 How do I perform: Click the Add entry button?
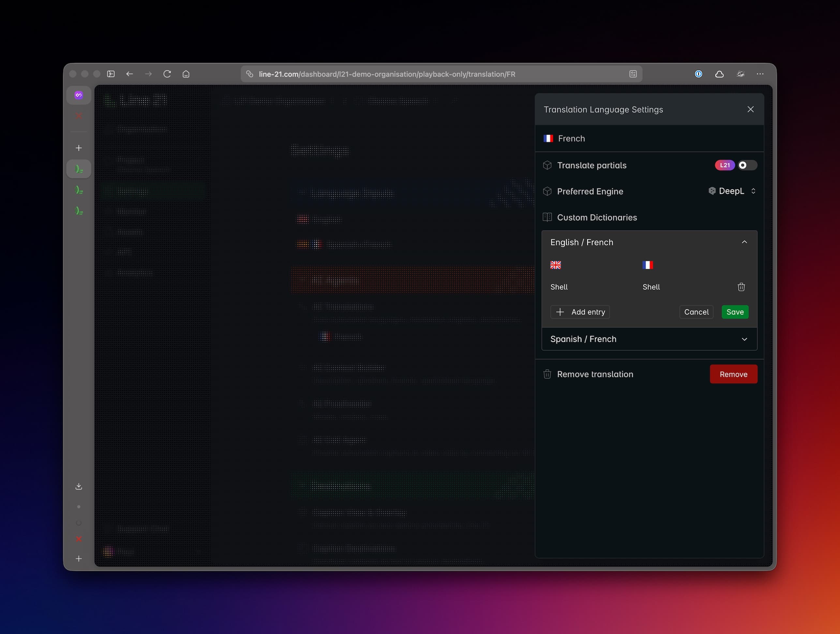[580, 312]
